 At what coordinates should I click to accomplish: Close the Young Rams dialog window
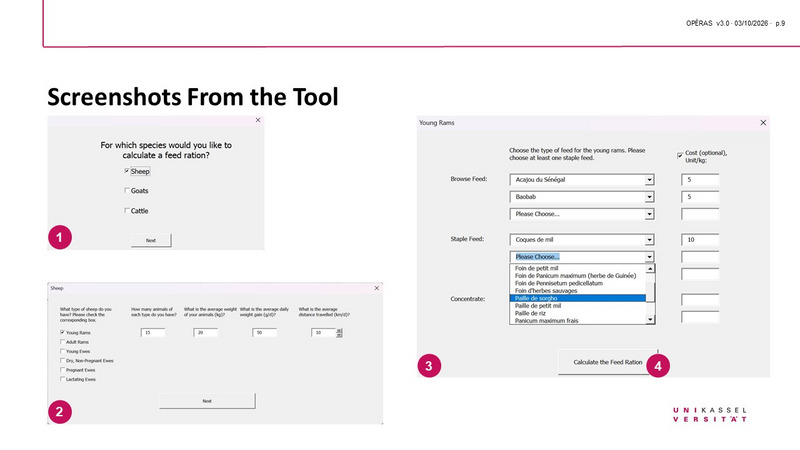tap(764, 122)
